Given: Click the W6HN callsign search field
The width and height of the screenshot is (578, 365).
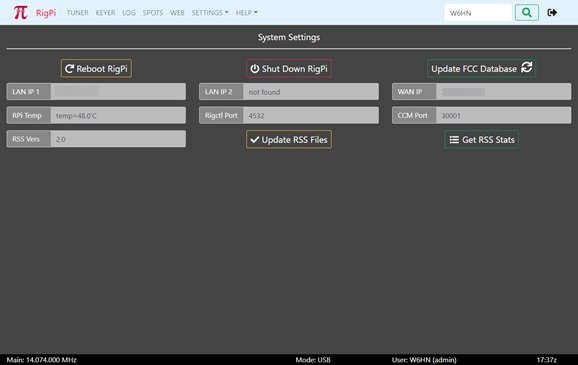Looking at the screenshot, I should 478,13.
